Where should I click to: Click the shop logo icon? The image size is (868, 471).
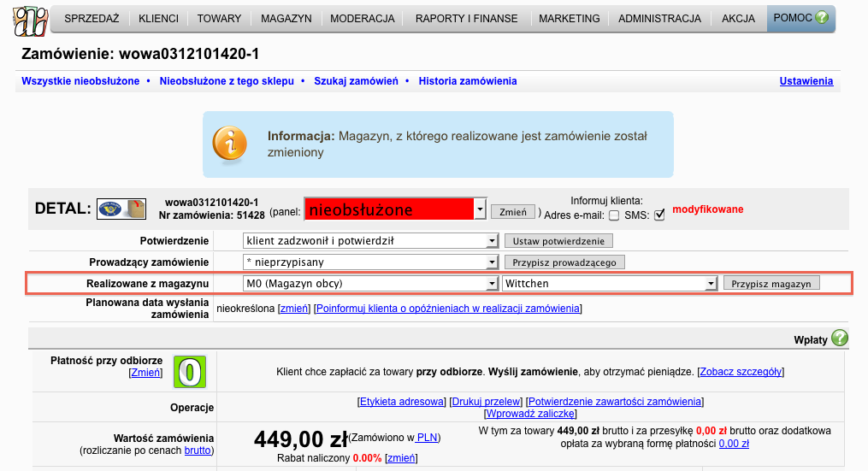coord(30,21)
